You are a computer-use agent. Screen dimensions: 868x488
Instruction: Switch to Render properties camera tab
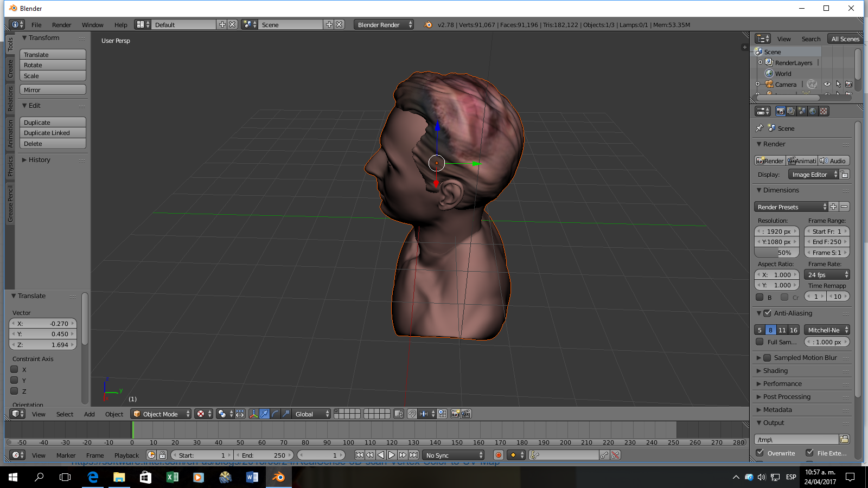(780, 111)
